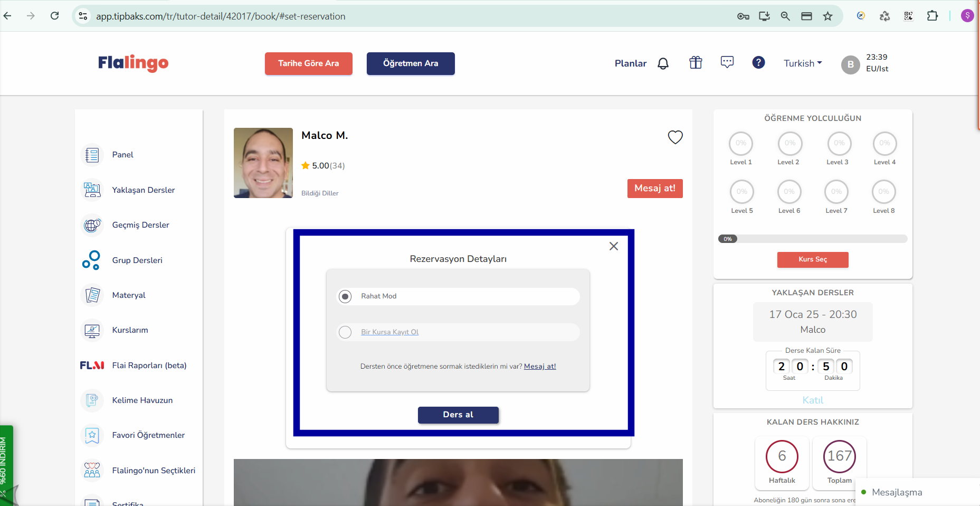Click the 17 Oca 25 - 20:30 lesson card

tap(813, 322)
